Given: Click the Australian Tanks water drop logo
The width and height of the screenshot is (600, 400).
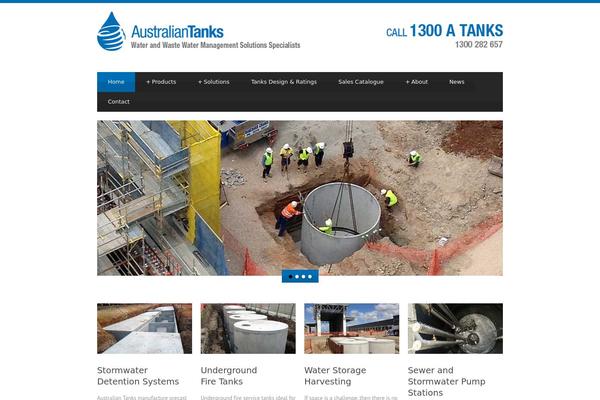Looking at the screenshot, I should 111,31.
